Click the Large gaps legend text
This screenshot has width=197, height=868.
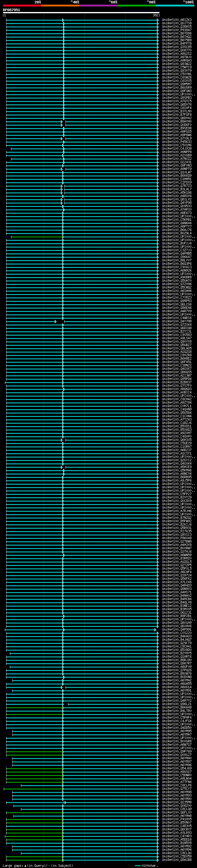coord(38,865)
